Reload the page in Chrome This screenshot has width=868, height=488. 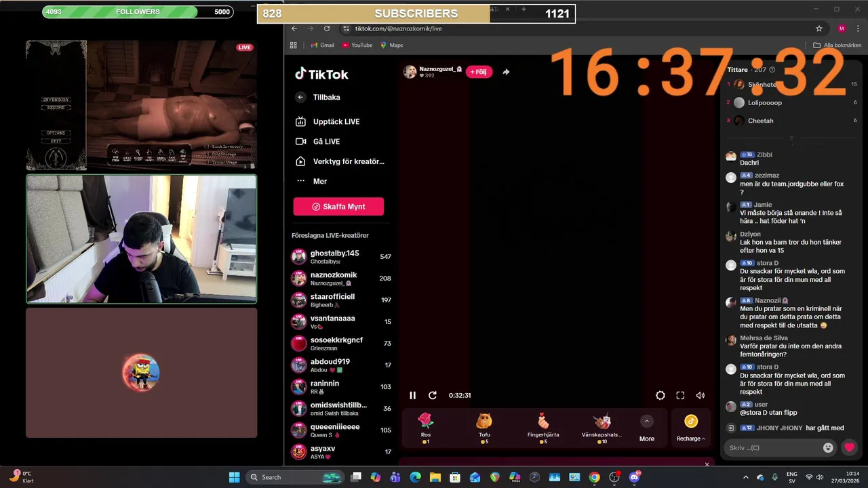click(327, 28)
